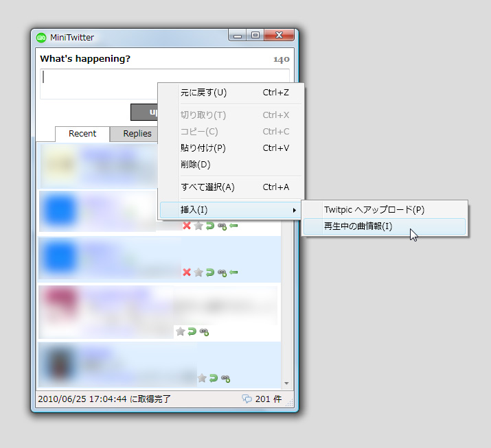
Task: Click the MiniTwitter app icon in the title bar
Action: pyautogui.click(x=41, y=38)
